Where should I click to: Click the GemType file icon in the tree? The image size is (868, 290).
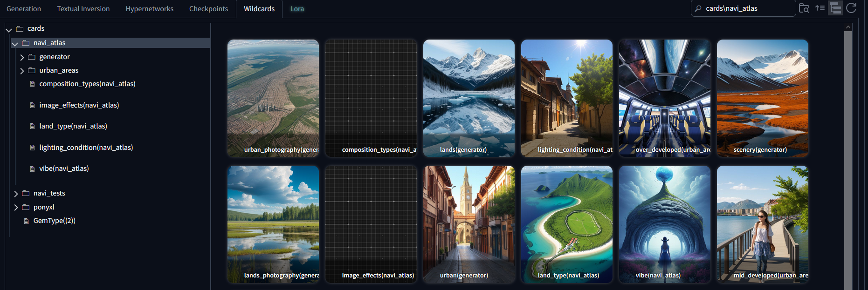(x=27, y=221)
